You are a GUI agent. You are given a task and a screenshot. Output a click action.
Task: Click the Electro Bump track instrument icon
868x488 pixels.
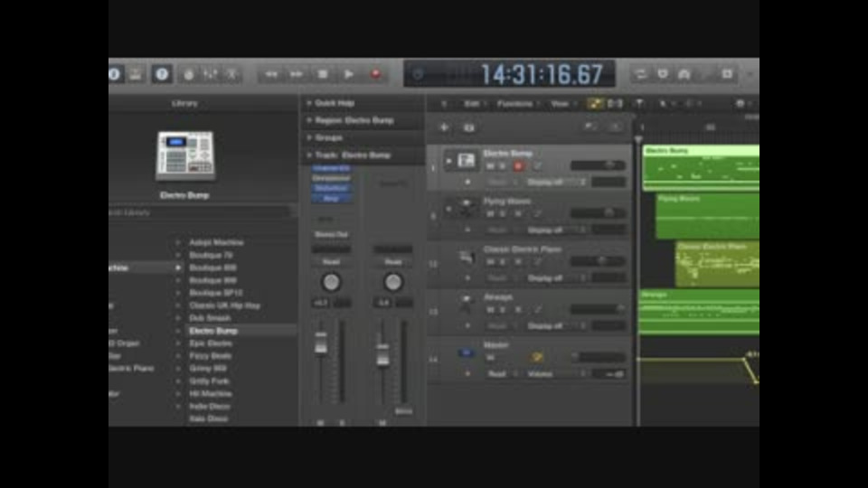[467, 161]
